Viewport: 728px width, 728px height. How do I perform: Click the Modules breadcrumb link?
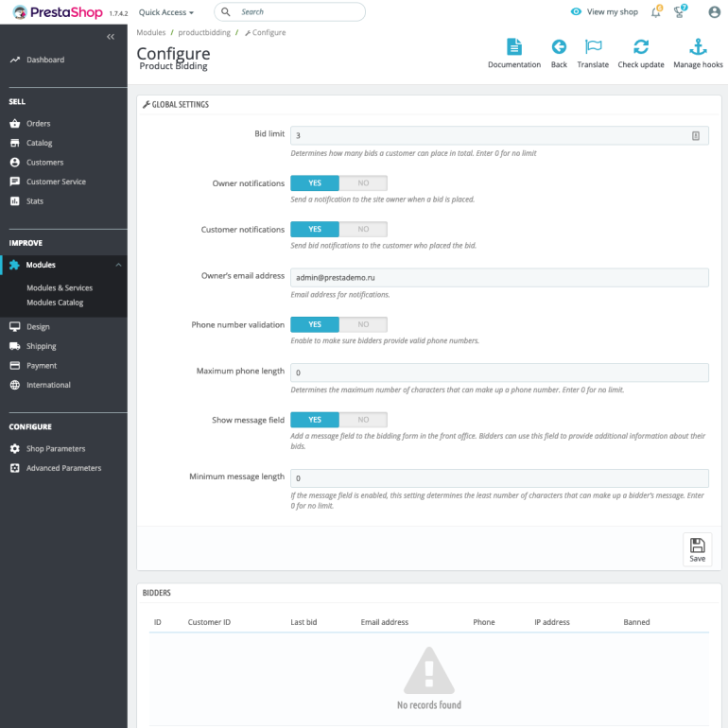click(x=151, y=32)
